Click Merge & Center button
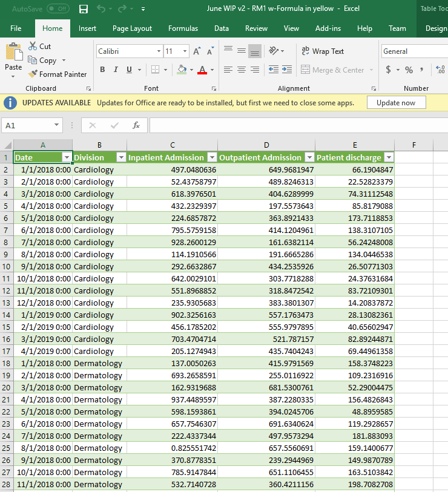448x492 pixels. (x=333, y=70)
